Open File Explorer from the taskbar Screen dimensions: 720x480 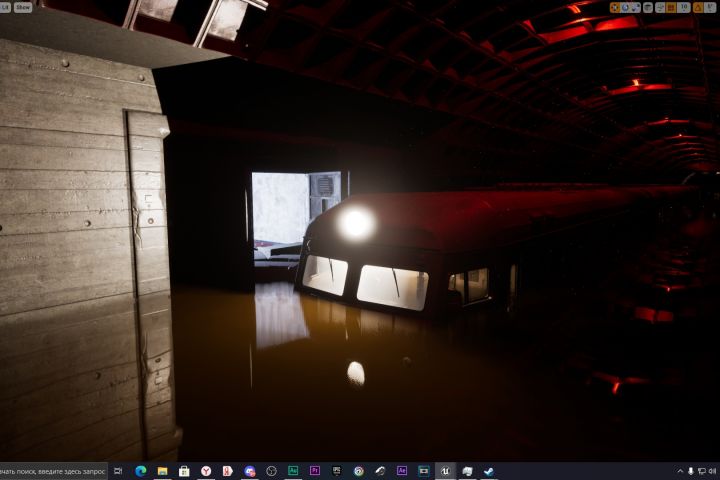point(163,471)
